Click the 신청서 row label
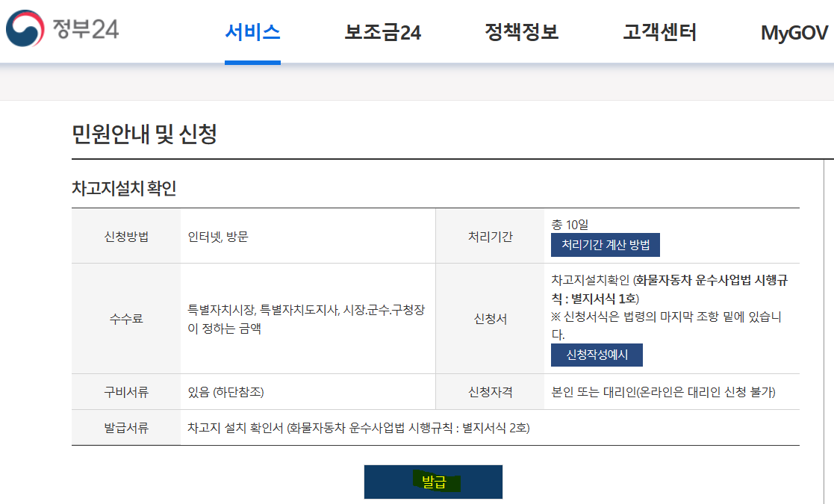The image size is (834, 504). click(492, 317)
